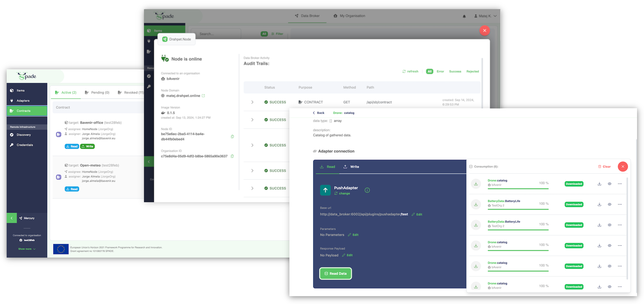644x304 pixels.
Task: Toggle the Error filter in Audit Trails
Action: click(x=440, y=71)
